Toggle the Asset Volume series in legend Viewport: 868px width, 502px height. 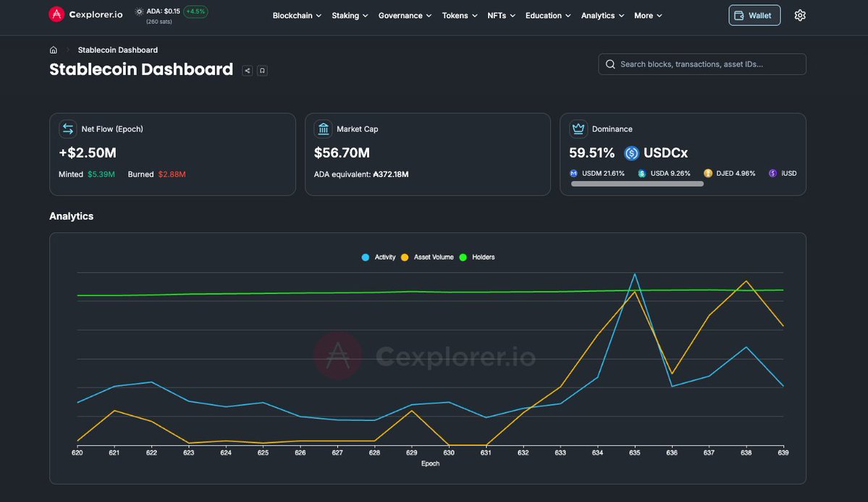tap(427, 257)
